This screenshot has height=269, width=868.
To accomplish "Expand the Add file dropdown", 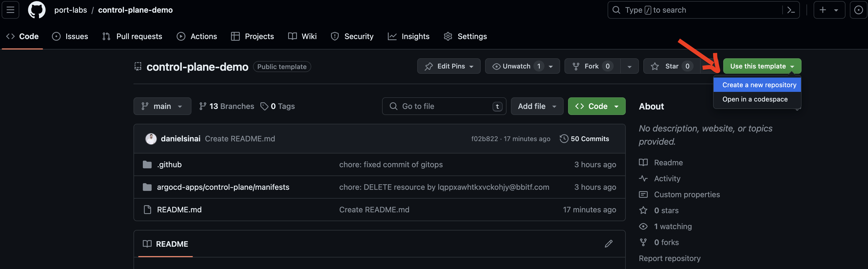I will coord(537,106).
